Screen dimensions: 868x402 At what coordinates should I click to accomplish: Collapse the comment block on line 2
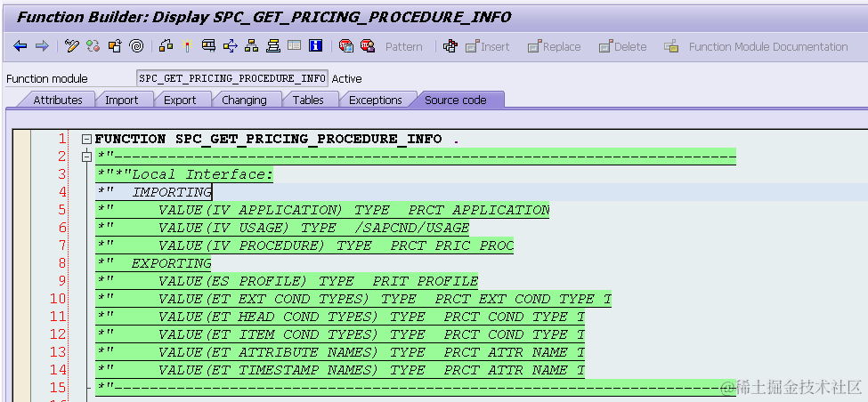pyautogui.click(x=86, y=157)
